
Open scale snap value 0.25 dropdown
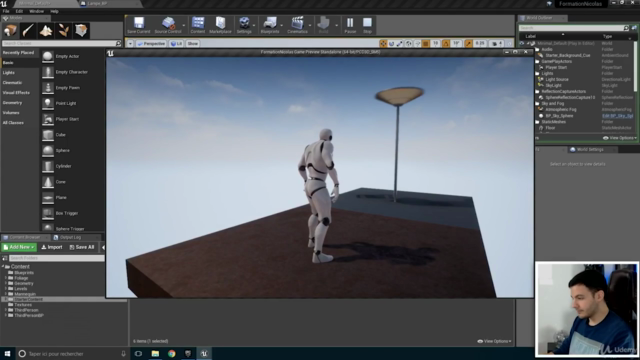click(x=480, y=44)
